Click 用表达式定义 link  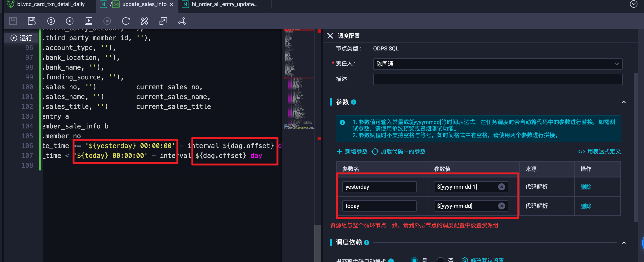click(599, 151)
